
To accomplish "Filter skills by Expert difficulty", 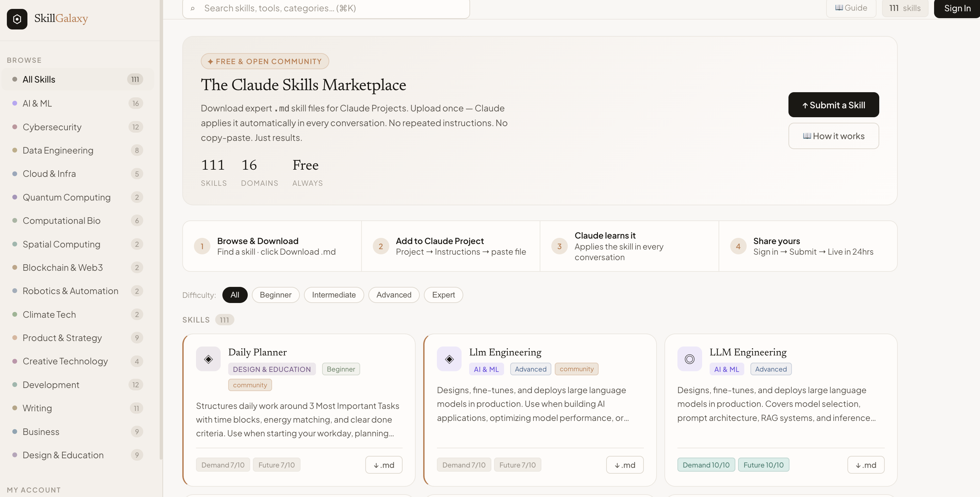I will pos(443,294).
